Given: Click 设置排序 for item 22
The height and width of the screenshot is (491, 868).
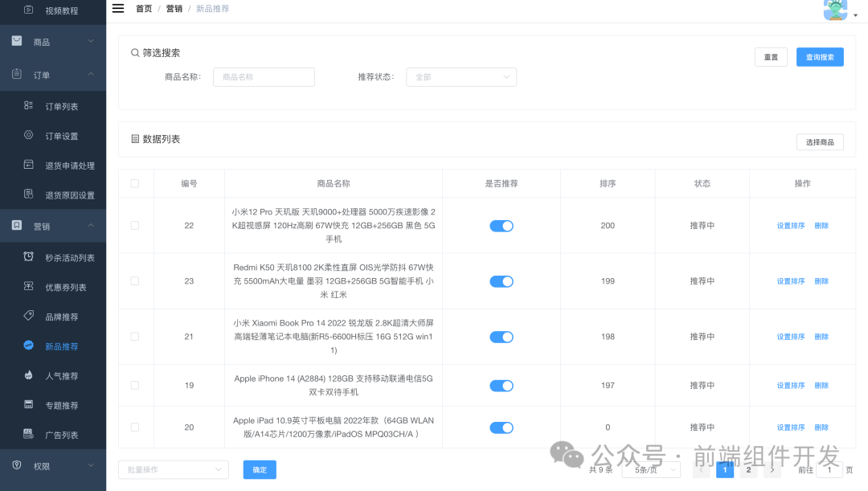Looking at the screenshot, I should 791,226.
